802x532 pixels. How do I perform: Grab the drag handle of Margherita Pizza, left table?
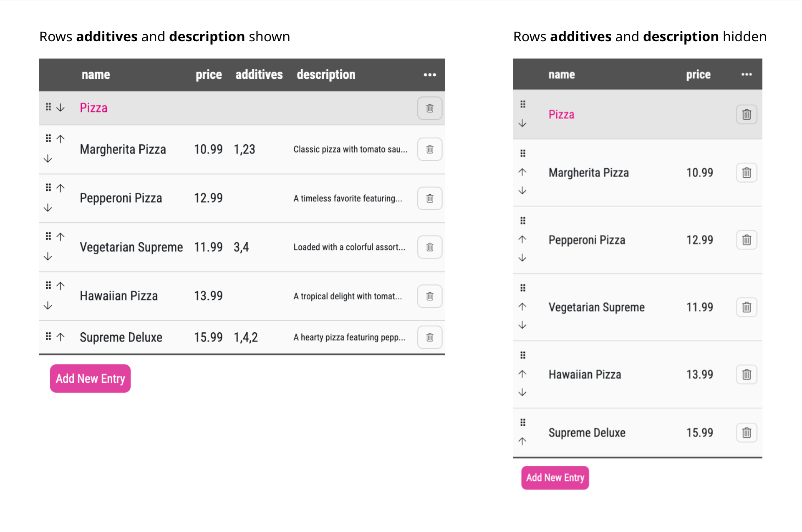pos(48,138)
